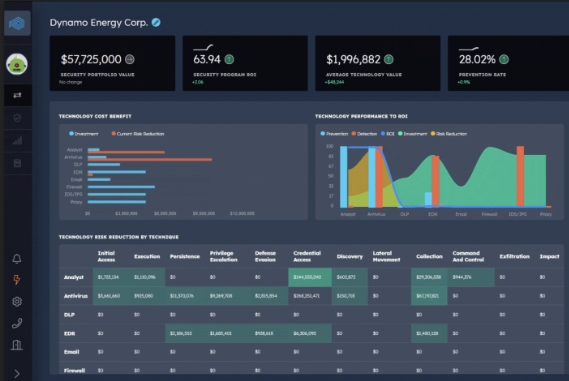Screen dimensions: 569x381
Task: Toggle the yellow Risk Reduction legend series
Action: coord(449,134)
